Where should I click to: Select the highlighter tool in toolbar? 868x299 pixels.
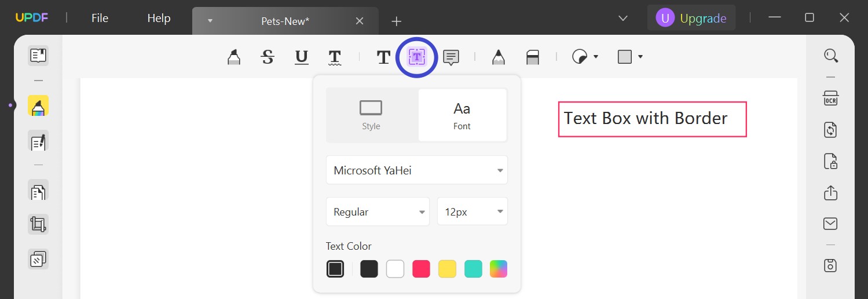(233, 57)
